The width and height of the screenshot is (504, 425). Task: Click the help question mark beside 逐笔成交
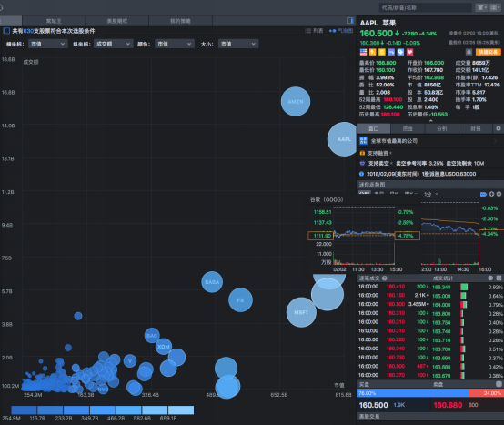point(385,278)
